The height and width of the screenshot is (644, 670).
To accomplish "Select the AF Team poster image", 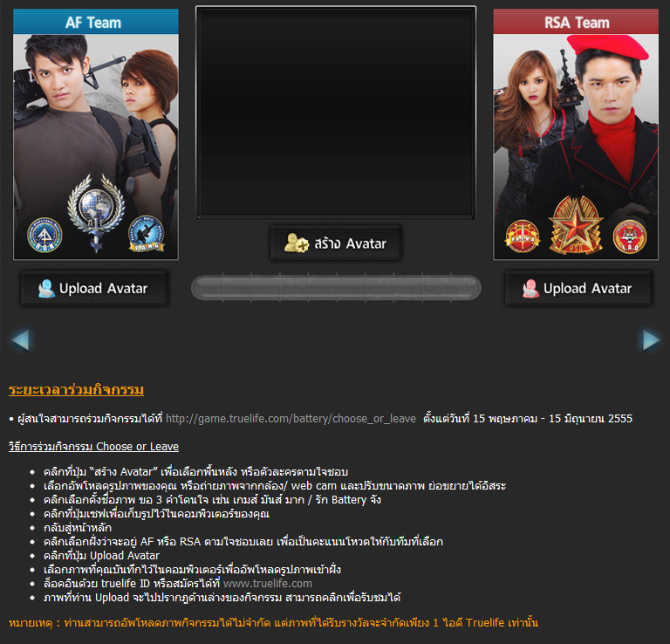I will (x=96, y=147).
